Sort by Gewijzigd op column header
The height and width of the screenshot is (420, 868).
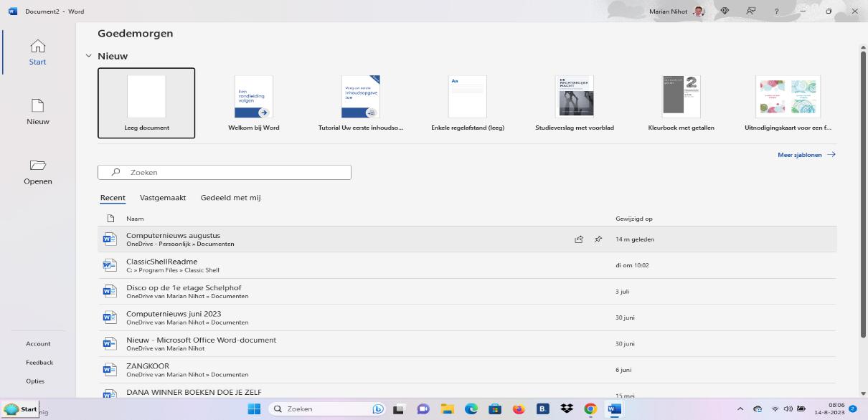[634, 219]
